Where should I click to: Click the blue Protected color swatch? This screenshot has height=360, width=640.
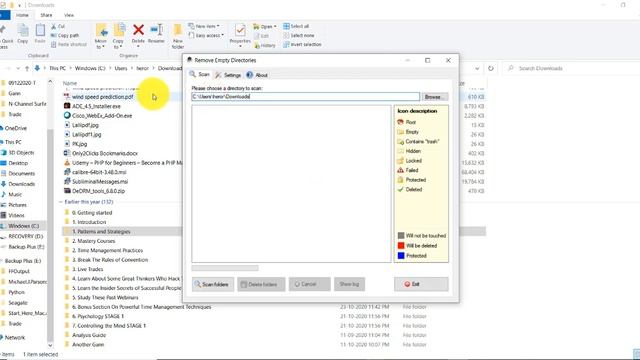click(401, 256)
